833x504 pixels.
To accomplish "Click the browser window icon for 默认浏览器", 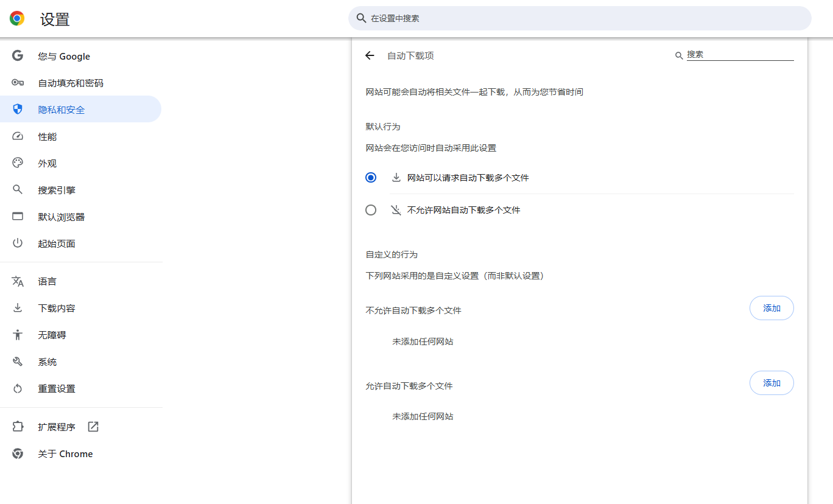I will click(18, 217).
